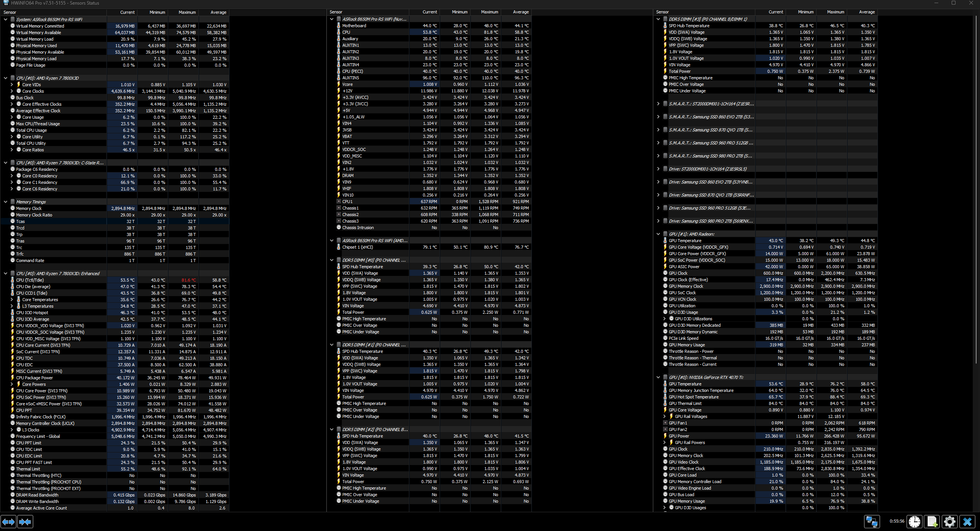This screenshot has height=531, width=980.
Task: Click the Maximum column header in the left panel
Action: 187,12
